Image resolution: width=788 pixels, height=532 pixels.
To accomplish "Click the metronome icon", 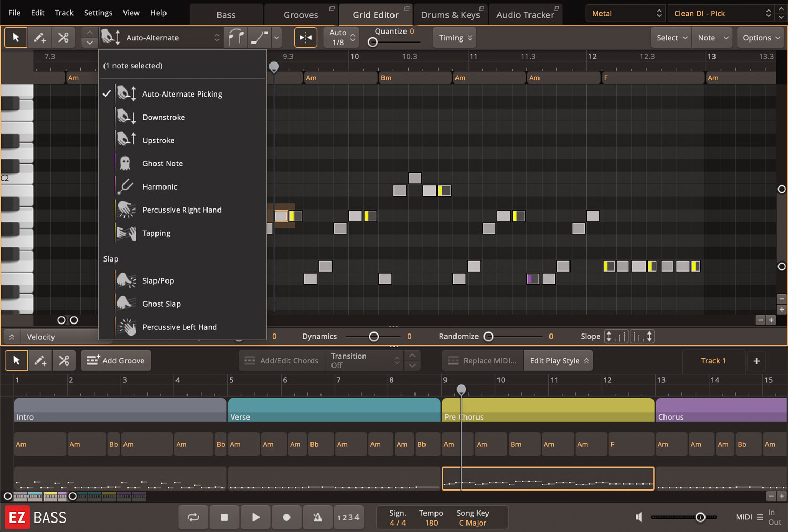I will pos(317,517).
